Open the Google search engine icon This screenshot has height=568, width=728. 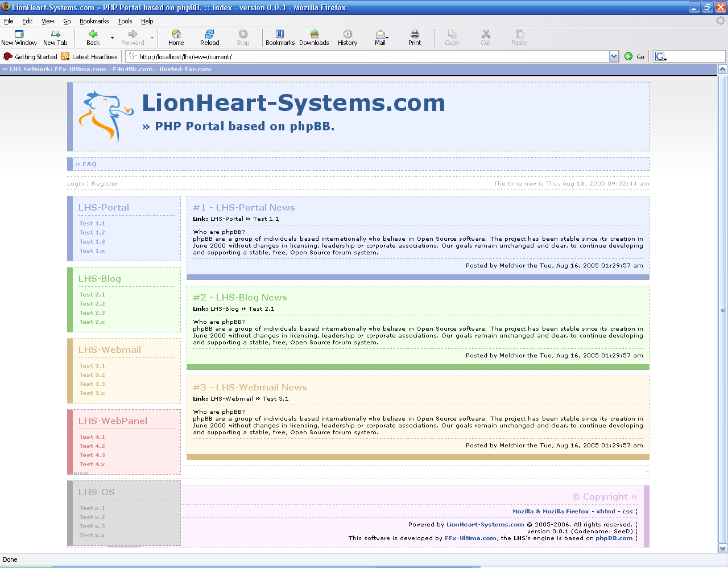[660, 56]
